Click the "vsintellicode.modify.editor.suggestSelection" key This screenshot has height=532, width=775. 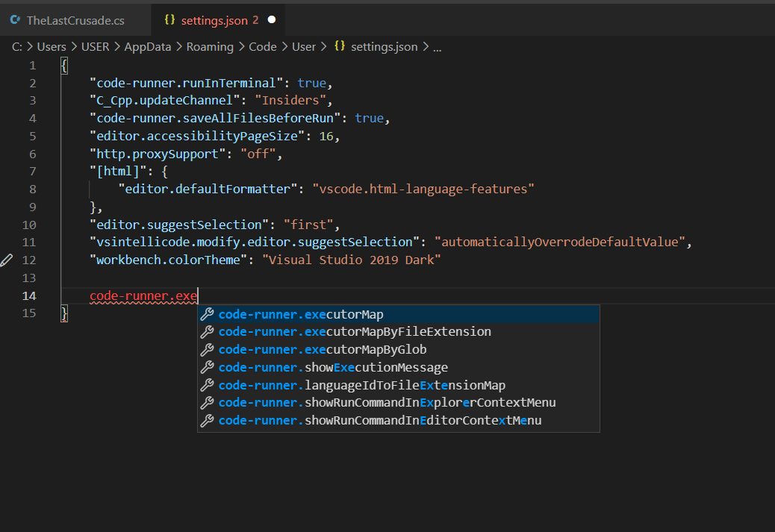pos(255,242)
